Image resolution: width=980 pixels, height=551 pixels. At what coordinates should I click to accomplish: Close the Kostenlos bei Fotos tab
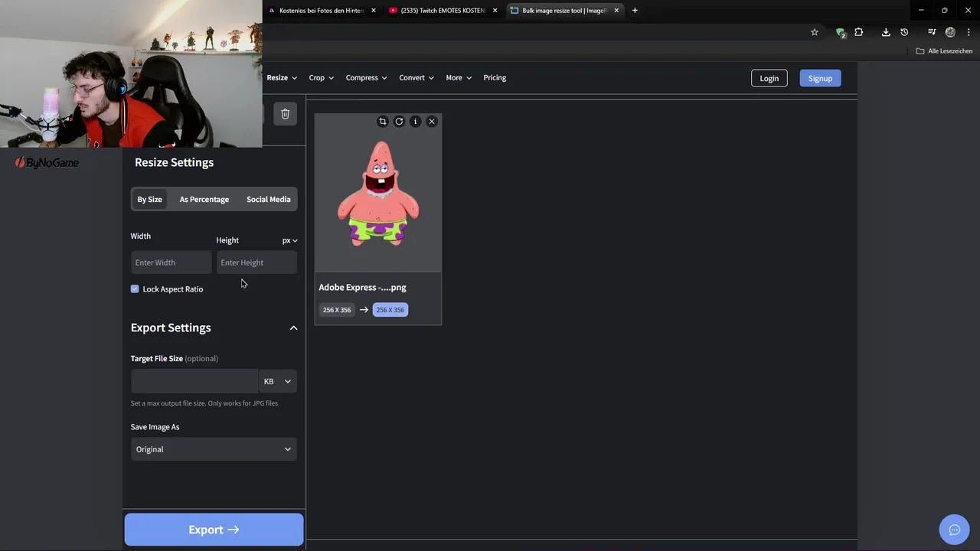[x=374, y=11]
